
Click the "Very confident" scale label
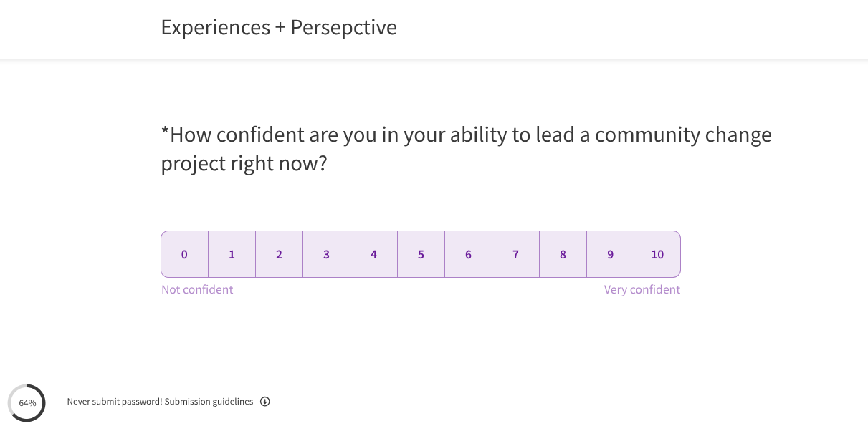point(642,289)
